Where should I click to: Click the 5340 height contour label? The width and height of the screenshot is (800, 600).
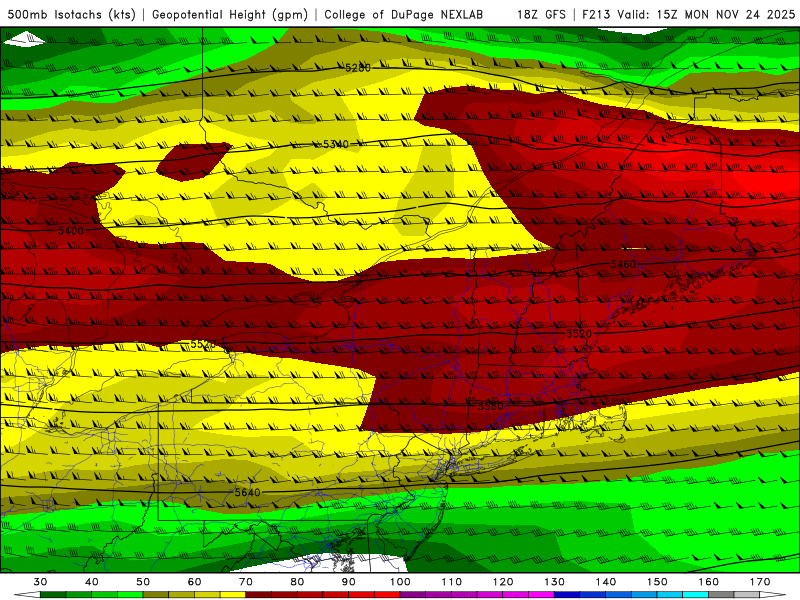[x=336, y=144]
